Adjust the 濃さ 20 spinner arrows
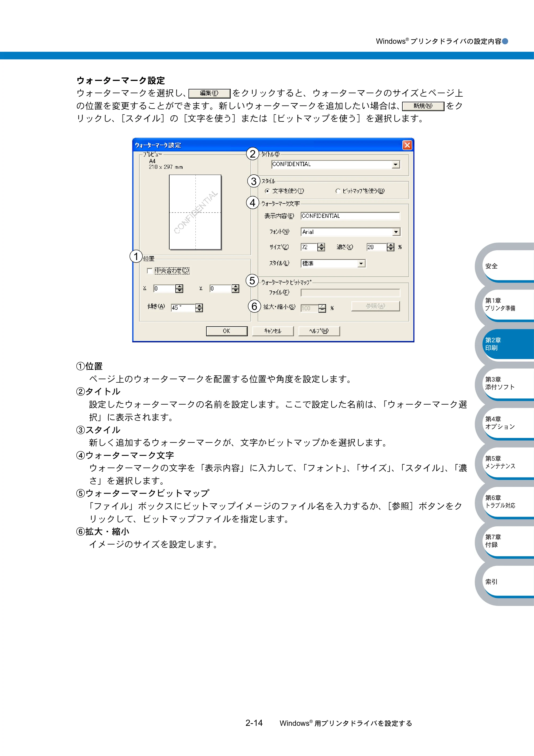 point(390,247)
